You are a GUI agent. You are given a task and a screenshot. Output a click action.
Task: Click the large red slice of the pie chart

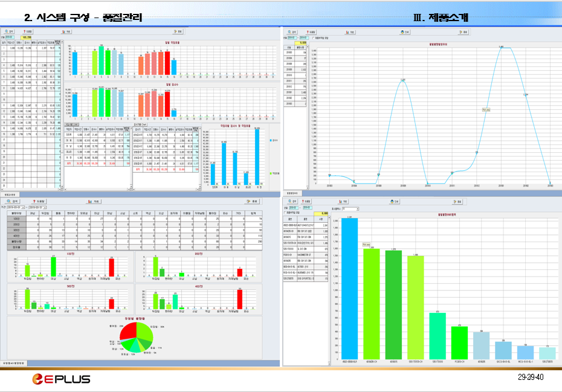pyautogui.click(x=128, y=330)
